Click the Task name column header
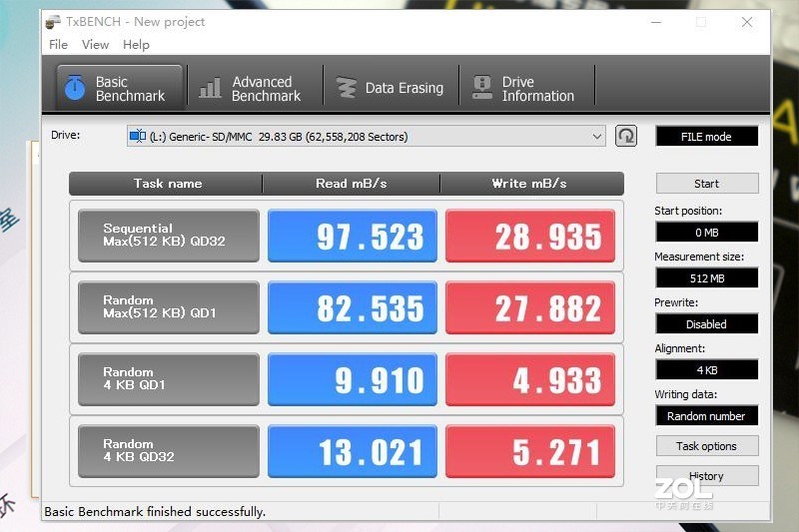 [166, 184]
